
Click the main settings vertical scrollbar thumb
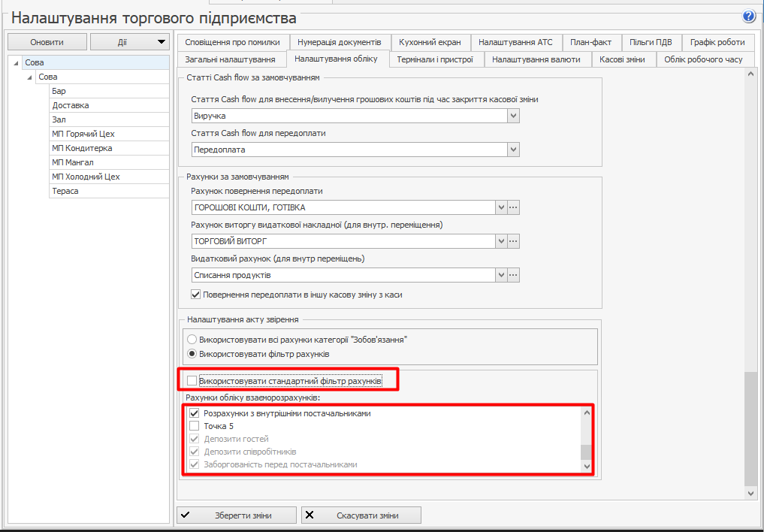[x=750, y=428]
